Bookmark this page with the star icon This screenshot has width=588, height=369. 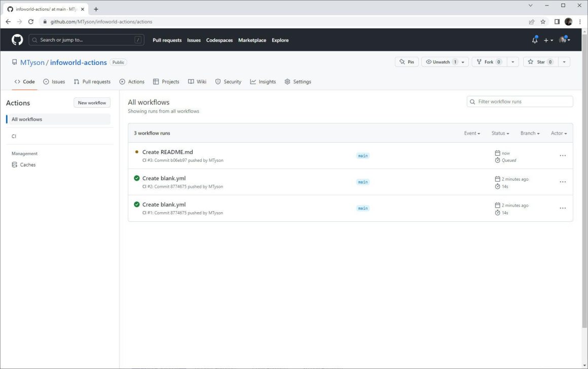point(542,22)
